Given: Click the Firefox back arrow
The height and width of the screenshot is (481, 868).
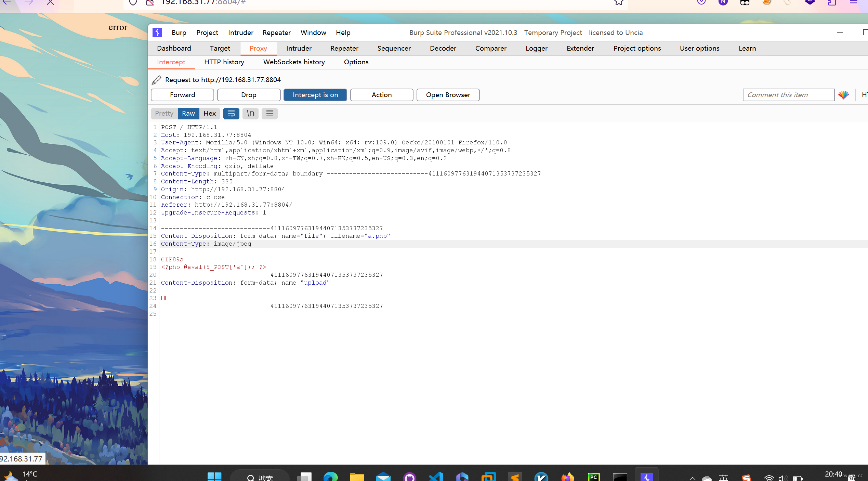Looking at the screenshot, I should click(x=7, y=2).
